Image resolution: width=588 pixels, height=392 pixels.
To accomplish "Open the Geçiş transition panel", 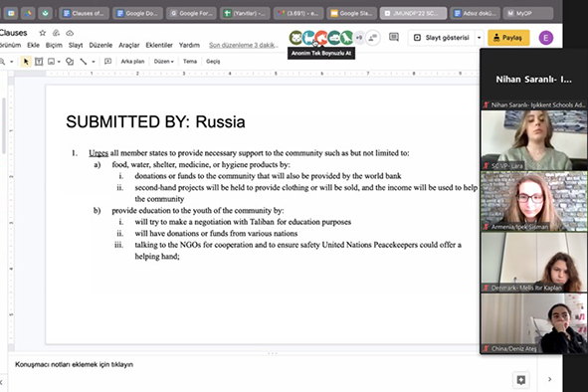I will click(x=213, y=62).
